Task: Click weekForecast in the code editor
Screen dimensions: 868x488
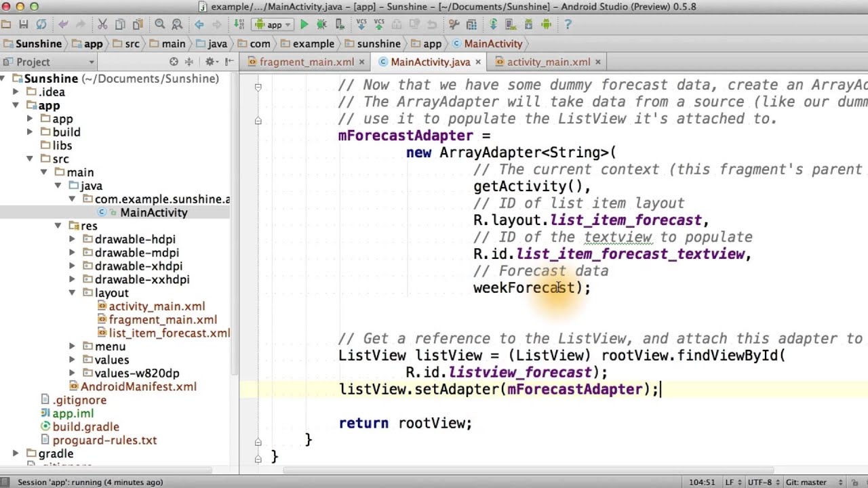Action: [x=524, y=287]
